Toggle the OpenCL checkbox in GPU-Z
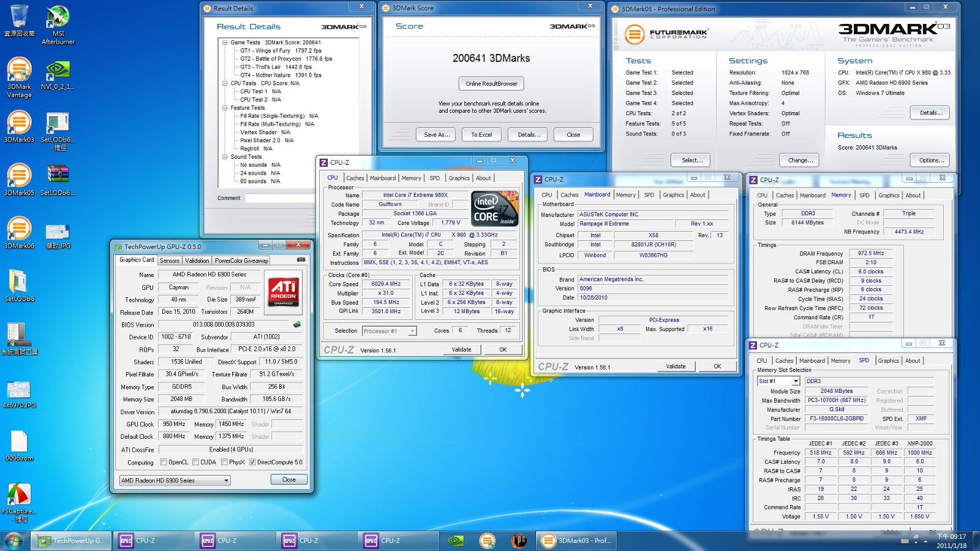The image size is (980, 551). coord(164,462)
